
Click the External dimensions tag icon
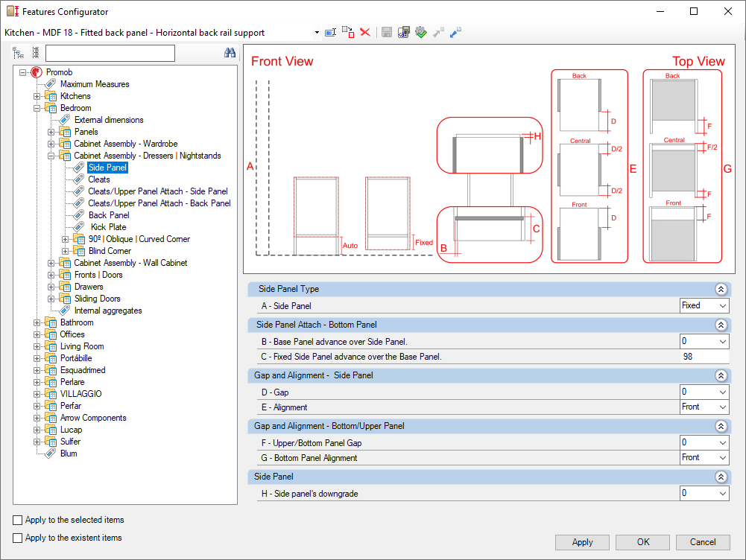point(65,120)
